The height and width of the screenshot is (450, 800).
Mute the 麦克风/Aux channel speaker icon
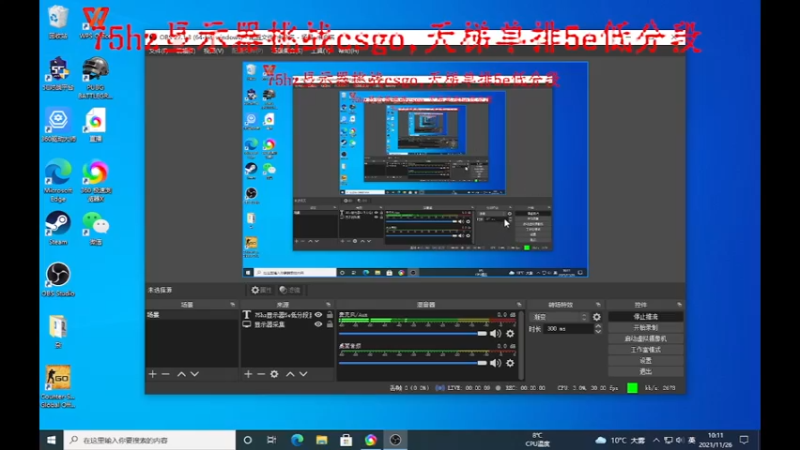pos(495,334)
